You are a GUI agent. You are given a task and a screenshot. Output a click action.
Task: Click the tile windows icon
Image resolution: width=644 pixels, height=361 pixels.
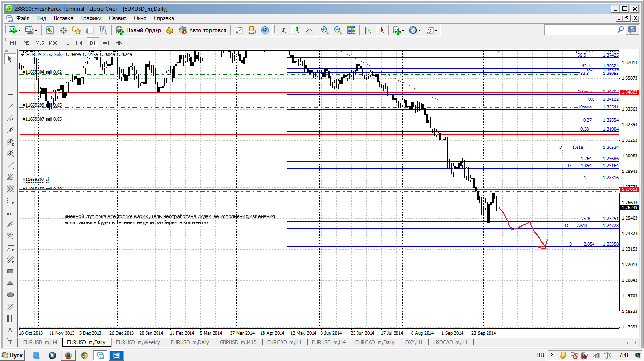point(351,30)
